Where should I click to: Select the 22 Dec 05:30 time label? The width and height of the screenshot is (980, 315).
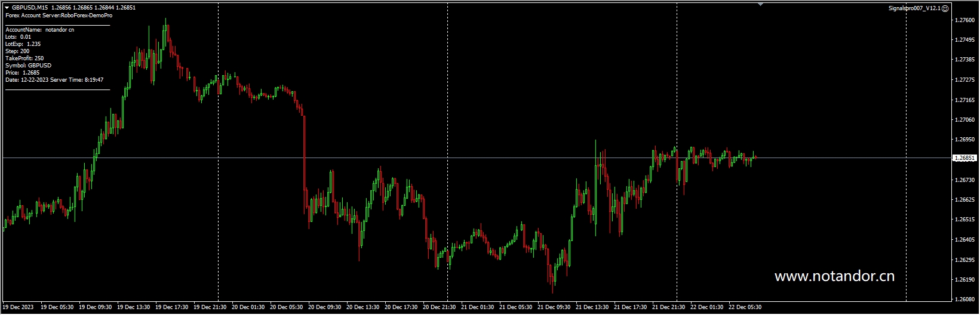click(x=745, y=307)
